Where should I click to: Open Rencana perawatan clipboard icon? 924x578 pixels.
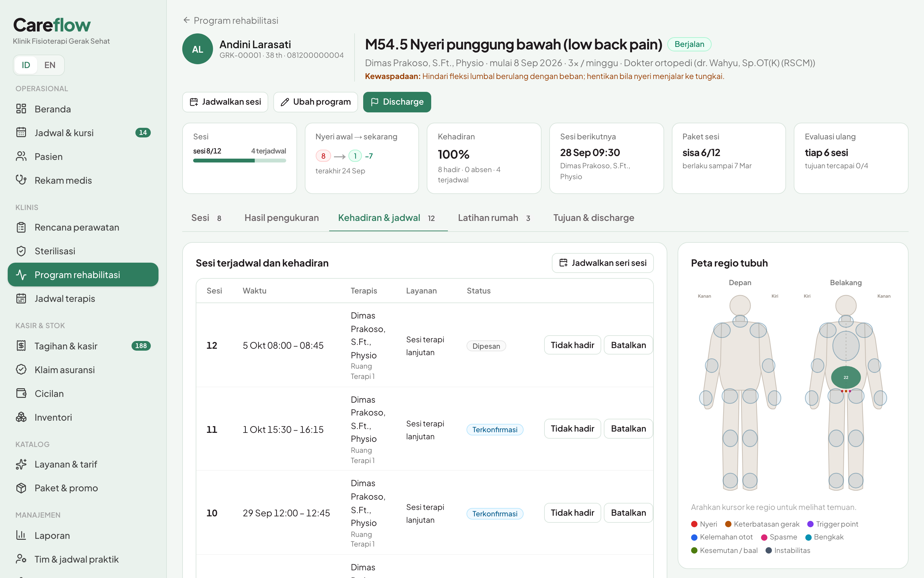tap(21, 227)
